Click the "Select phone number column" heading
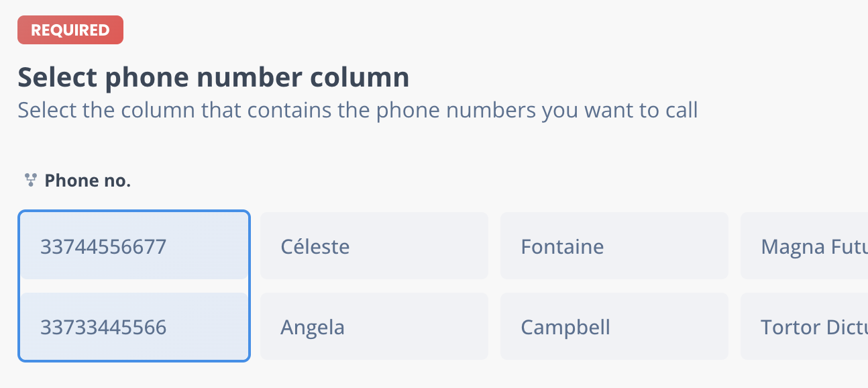This screenshot has height=388, width=868. coord(213,78)
